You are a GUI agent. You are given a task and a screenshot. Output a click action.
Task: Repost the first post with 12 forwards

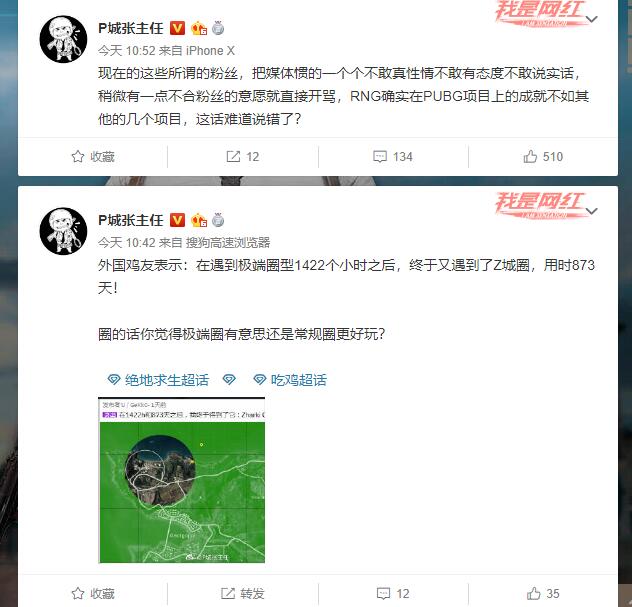coord(243,156)
